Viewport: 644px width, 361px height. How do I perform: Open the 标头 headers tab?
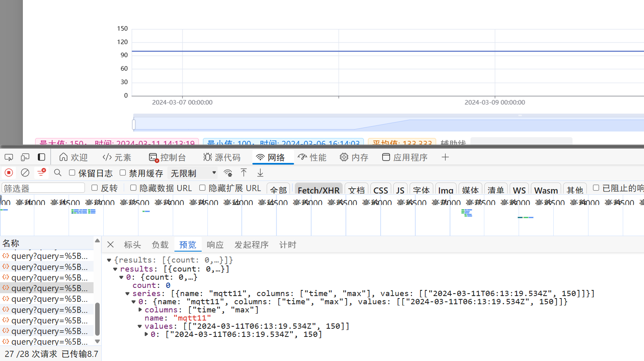(x=132, y=245)
